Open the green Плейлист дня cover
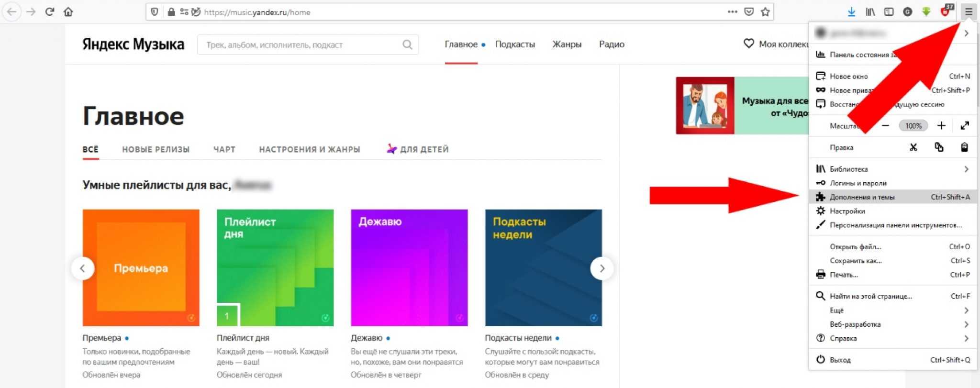 pos(275,268)
